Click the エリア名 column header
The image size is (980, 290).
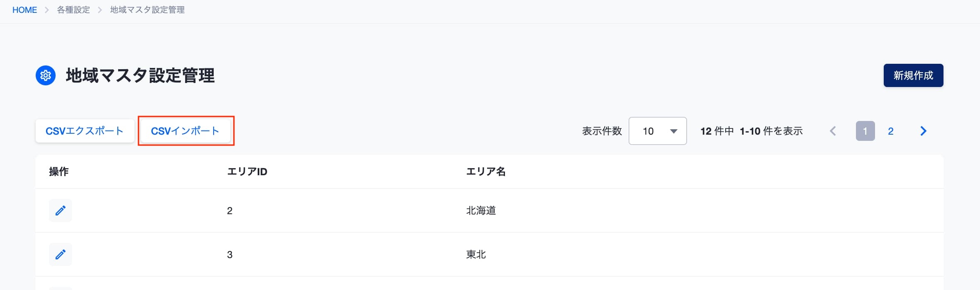click(x=486, y=172)
